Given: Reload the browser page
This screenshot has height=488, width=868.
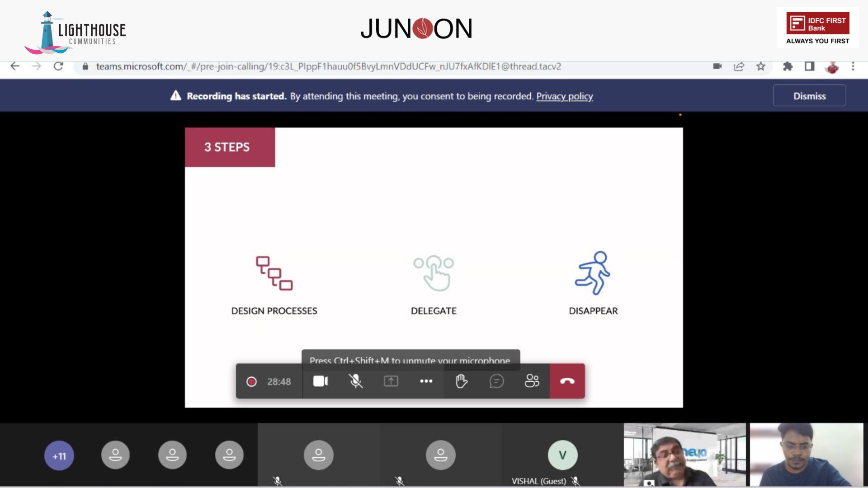Looking at the screenshot, I should tap(58, 66).
